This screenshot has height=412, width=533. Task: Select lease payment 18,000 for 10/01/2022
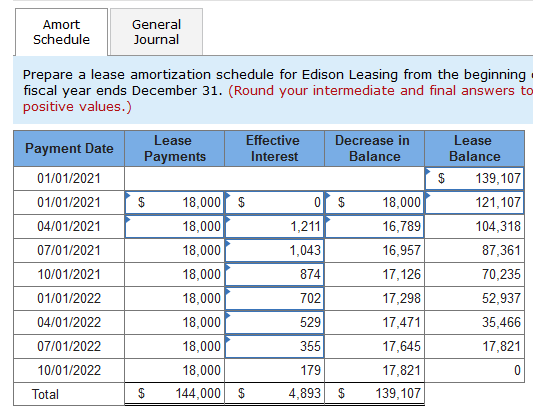[174, 371]
